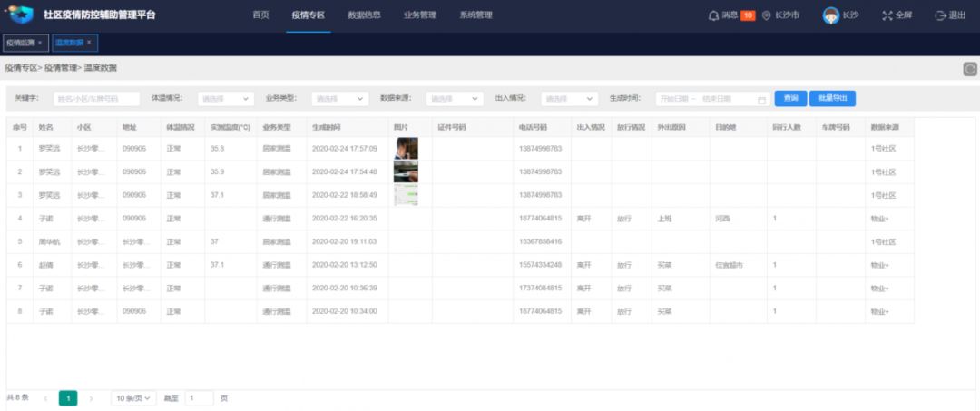This screenshot has width=980, height=411.
Task: Open the 出入情况 dropdown
Action: coord(569,99)
